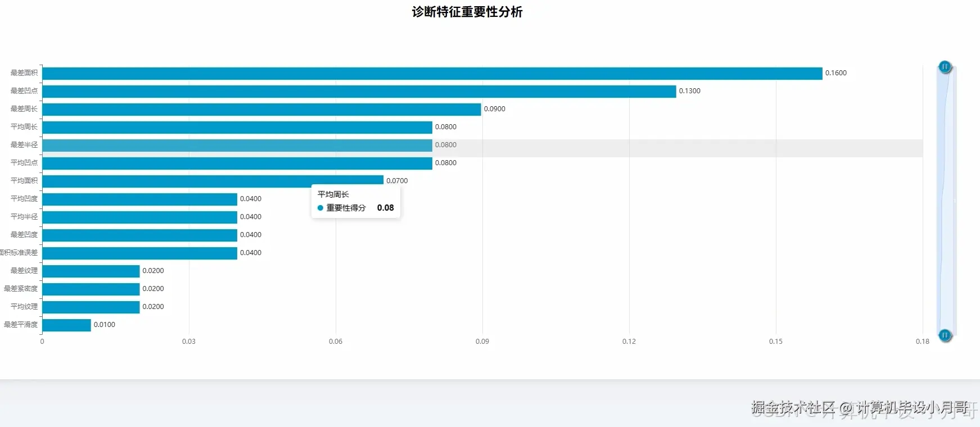Screen dimensions: 980x427
Task: Click the 平均纹理 axis label
Action: pos(24,307)
